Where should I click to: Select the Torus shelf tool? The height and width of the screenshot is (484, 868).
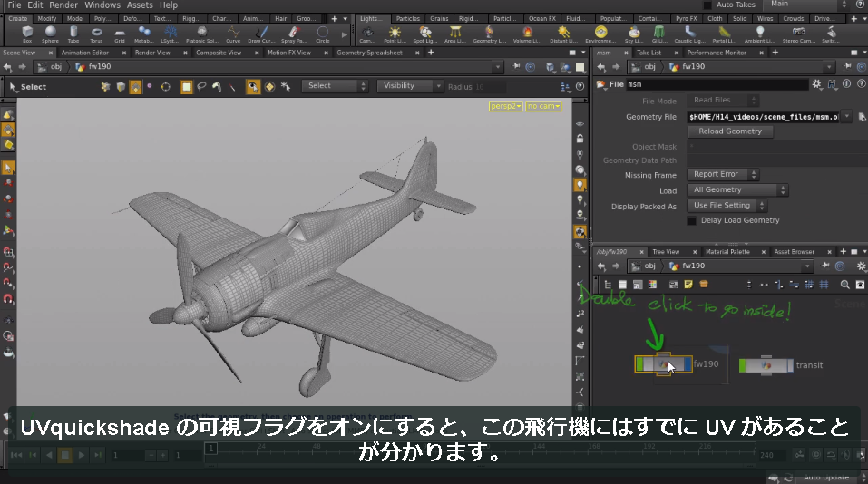pos(96,34)
